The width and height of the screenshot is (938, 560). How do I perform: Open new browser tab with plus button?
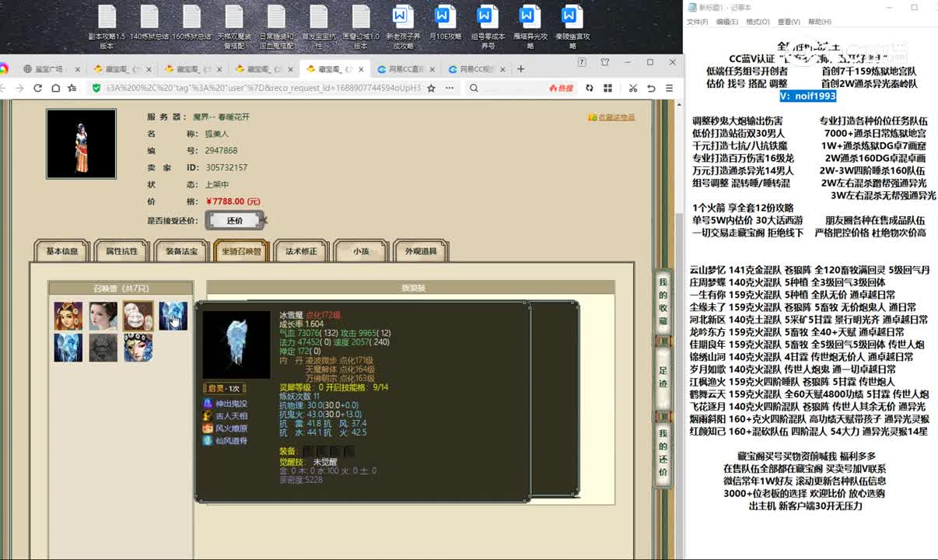pos(522,68)
